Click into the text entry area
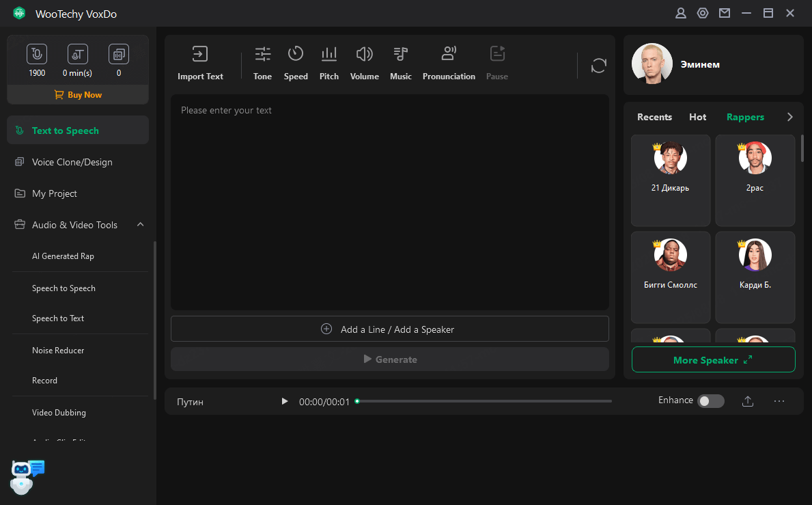812x505 pixels. [x=389, y=202]
